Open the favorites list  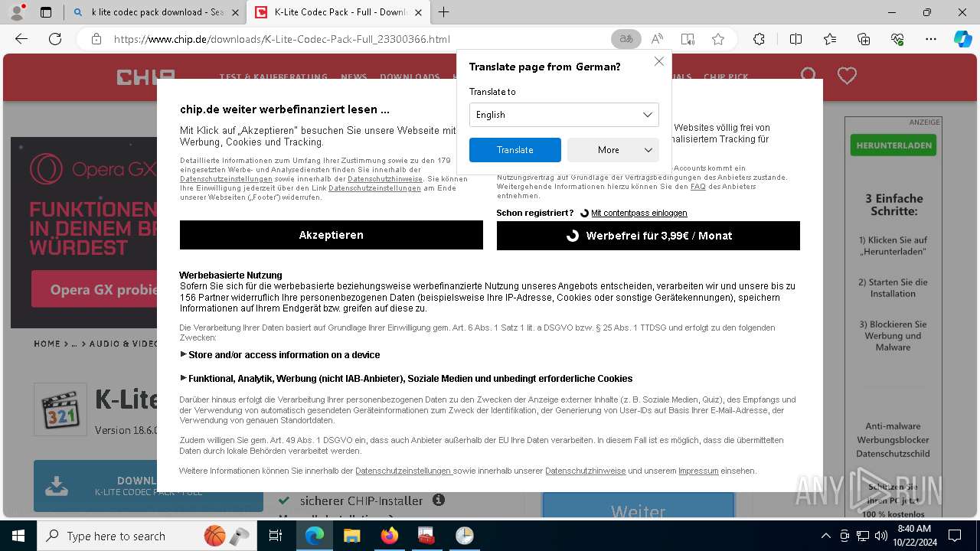[830, 39]
